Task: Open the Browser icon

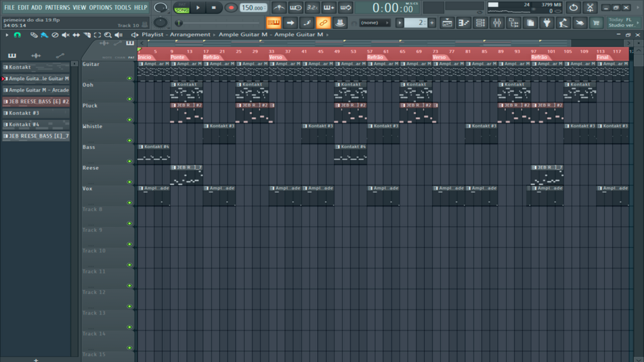Action: (513, 23)
